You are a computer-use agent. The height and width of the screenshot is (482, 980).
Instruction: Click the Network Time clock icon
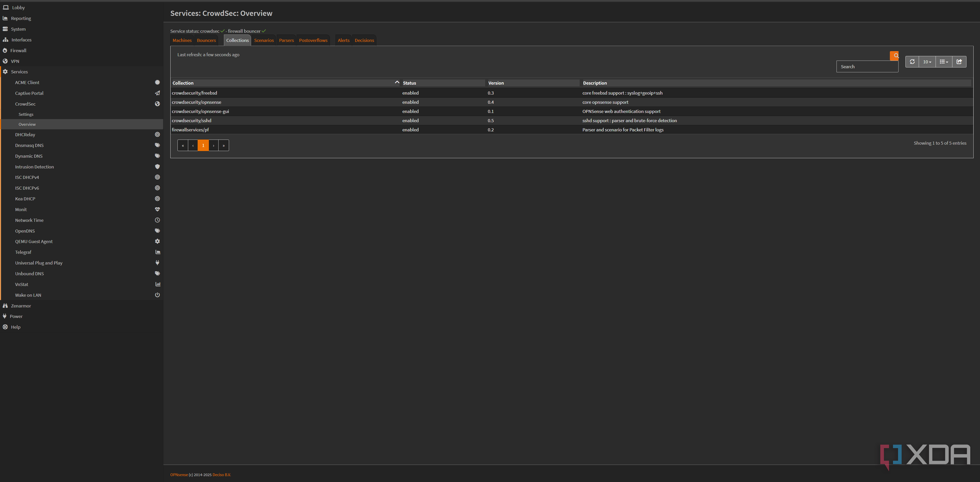point(157,220)
